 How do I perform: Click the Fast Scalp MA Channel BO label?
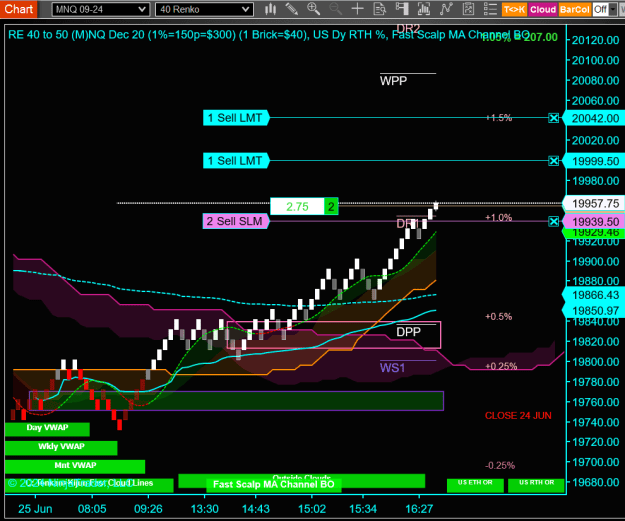[x=273, y=484]
